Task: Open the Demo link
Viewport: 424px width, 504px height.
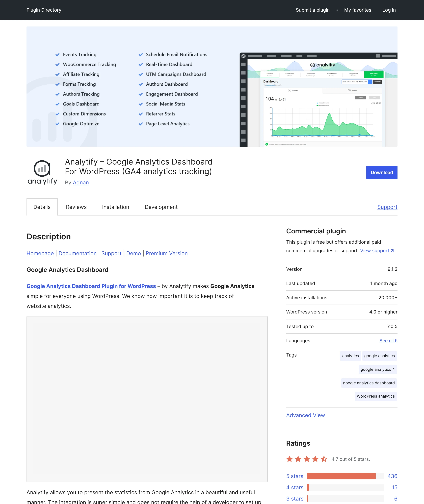Action: pyautogui.click(x=134, y=253)
